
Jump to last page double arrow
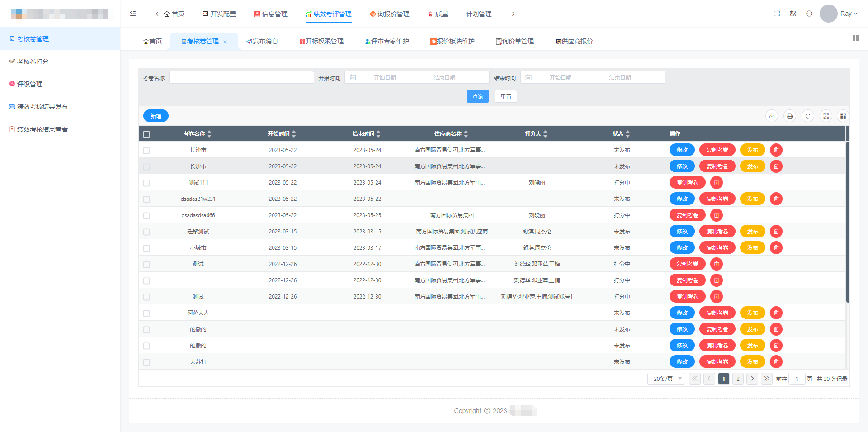[x=767, y=379]
